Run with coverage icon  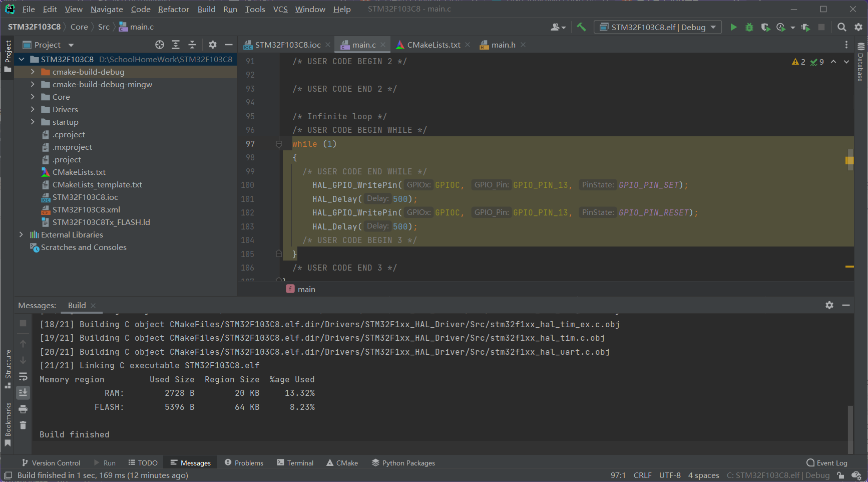coord(765,27)
